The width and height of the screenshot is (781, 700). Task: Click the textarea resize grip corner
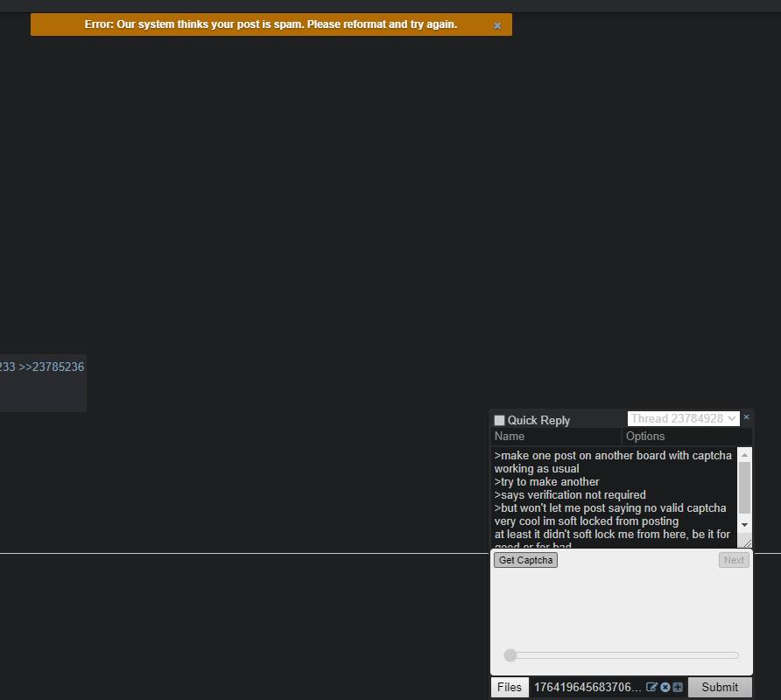(x=747, y=542)
